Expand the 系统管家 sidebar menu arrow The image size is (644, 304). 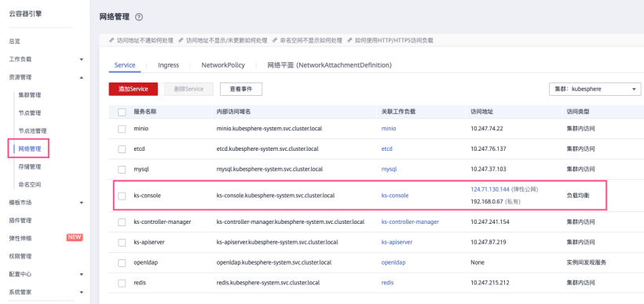coord(82,292)
